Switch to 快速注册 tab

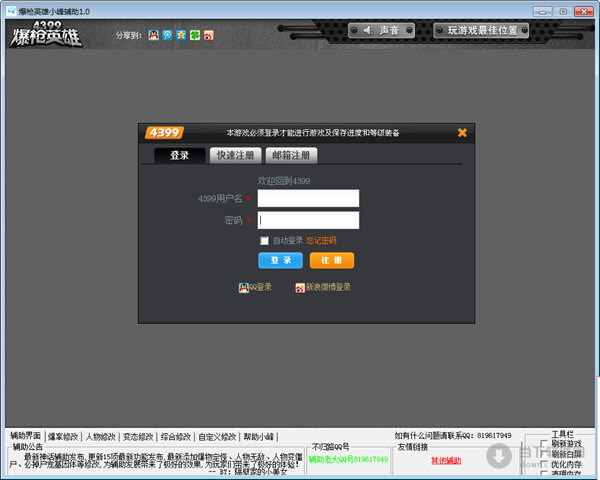click(x=235, y=155)
